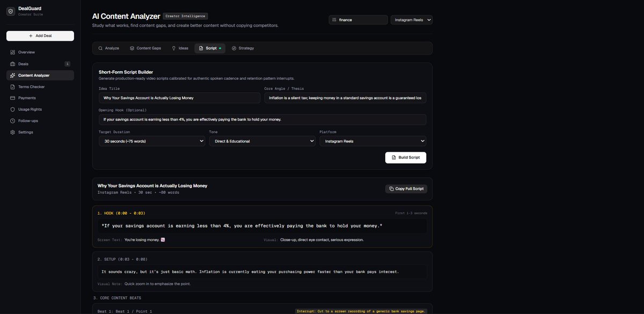The width and height of the screenshot is (644, 314).
Task: Open the Analyze tab
Action: [109, 48]
